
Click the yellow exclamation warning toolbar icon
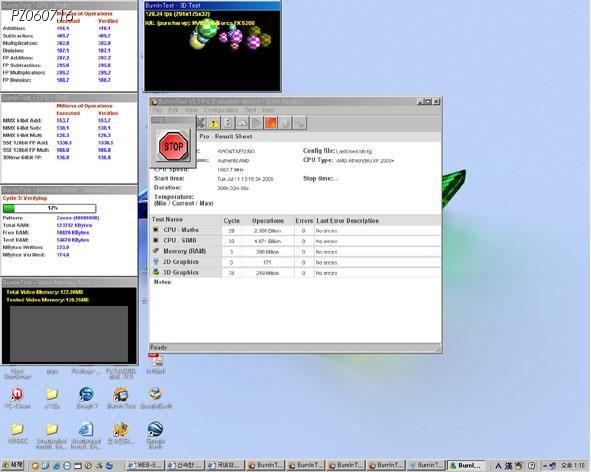coord(213,123)
